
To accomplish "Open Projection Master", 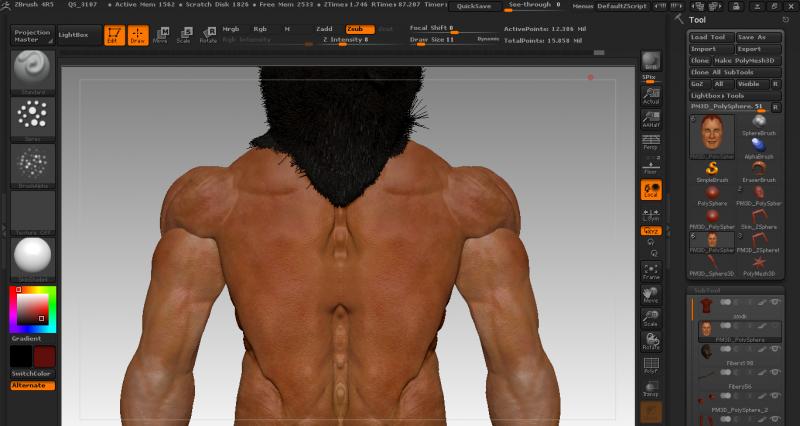I will coord(33,36).
